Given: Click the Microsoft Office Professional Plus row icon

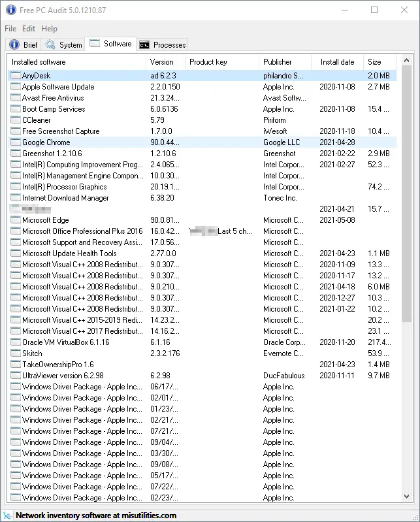Looking at the screenshot, I should tap(15, 231).
